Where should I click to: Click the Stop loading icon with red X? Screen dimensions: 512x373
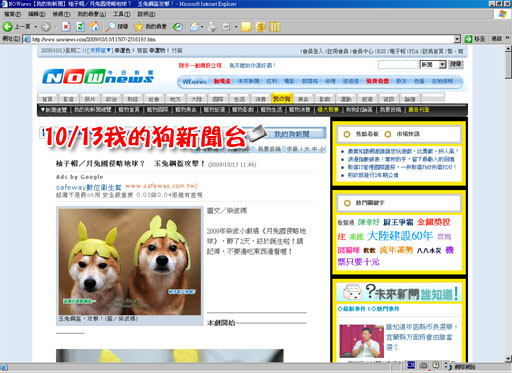[x=66, y=27]
